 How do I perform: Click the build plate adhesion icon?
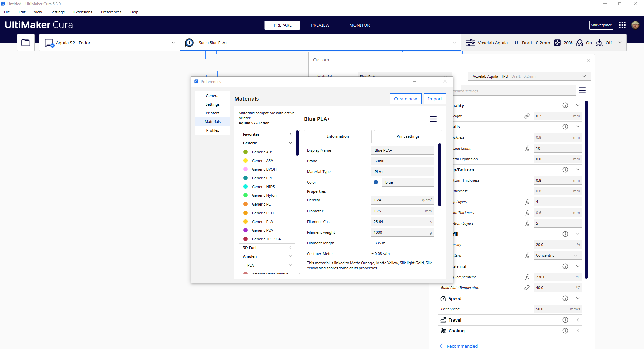tap(599, 43)
